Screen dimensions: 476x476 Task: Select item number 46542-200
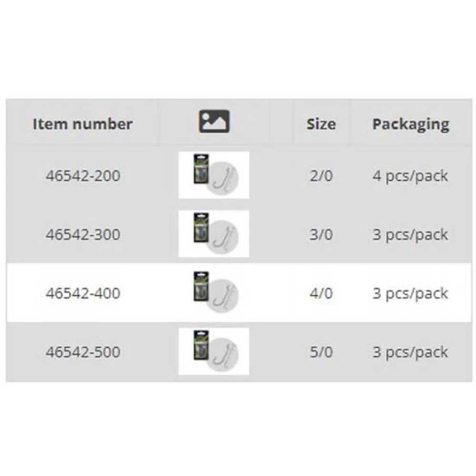[x=83, y=176]
